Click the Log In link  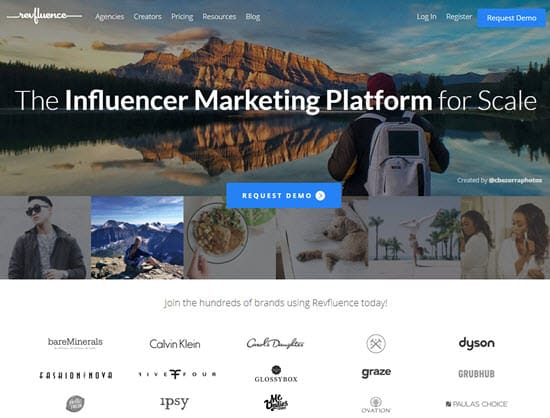pos(427,16)
